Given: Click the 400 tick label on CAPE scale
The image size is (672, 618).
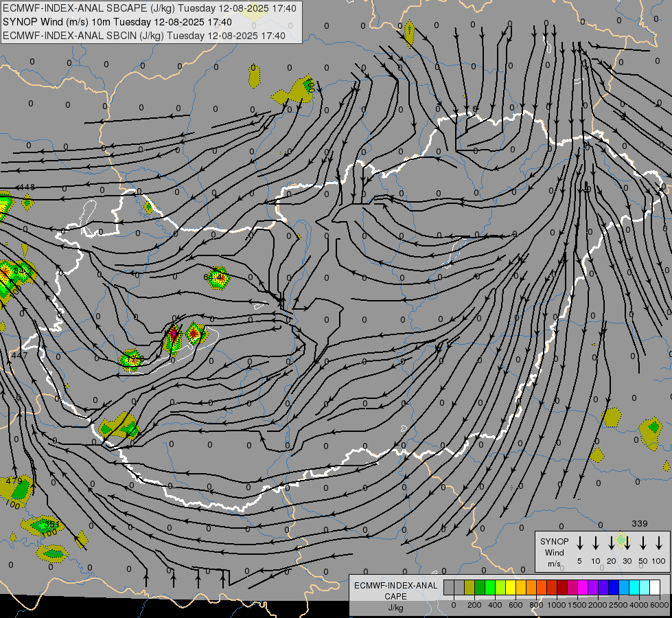Looking at the screenshot, I should 495,605.
